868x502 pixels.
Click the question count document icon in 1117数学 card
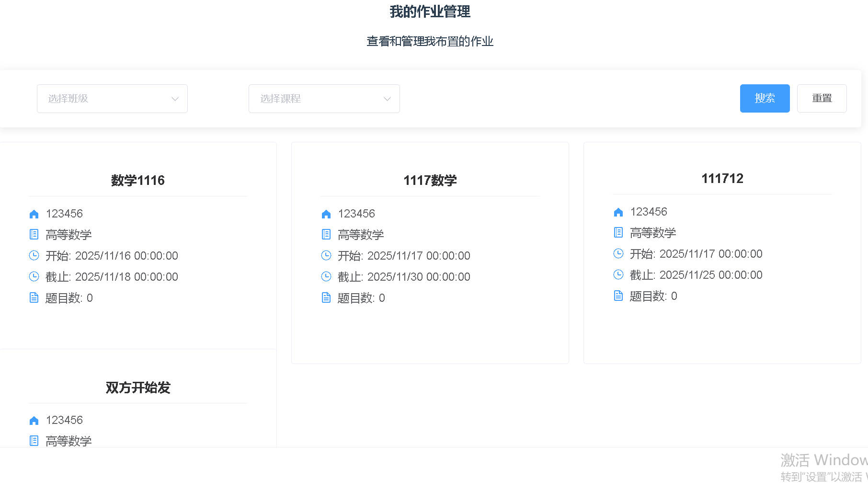tap(326, 297)
